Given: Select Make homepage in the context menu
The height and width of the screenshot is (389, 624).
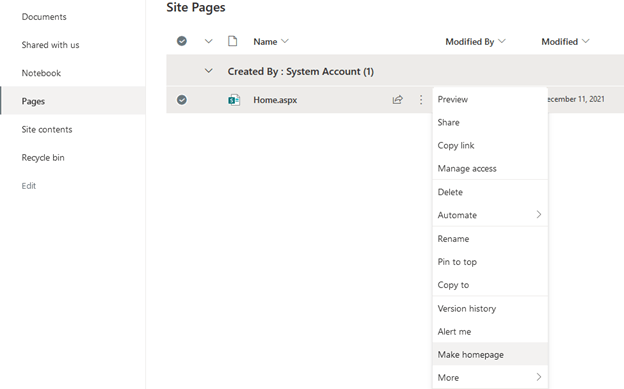Looking at the screenshot, I should point(490,354).
